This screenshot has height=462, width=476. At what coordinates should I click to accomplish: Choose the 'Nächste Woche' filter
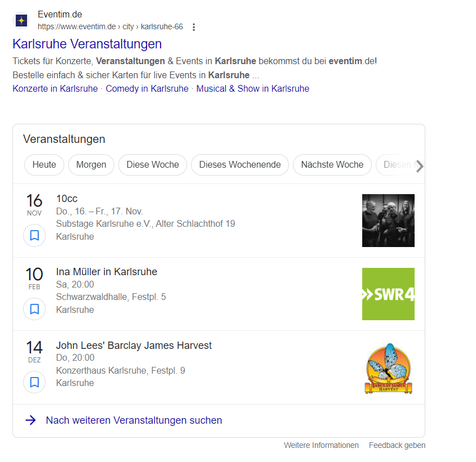(332, 165)
